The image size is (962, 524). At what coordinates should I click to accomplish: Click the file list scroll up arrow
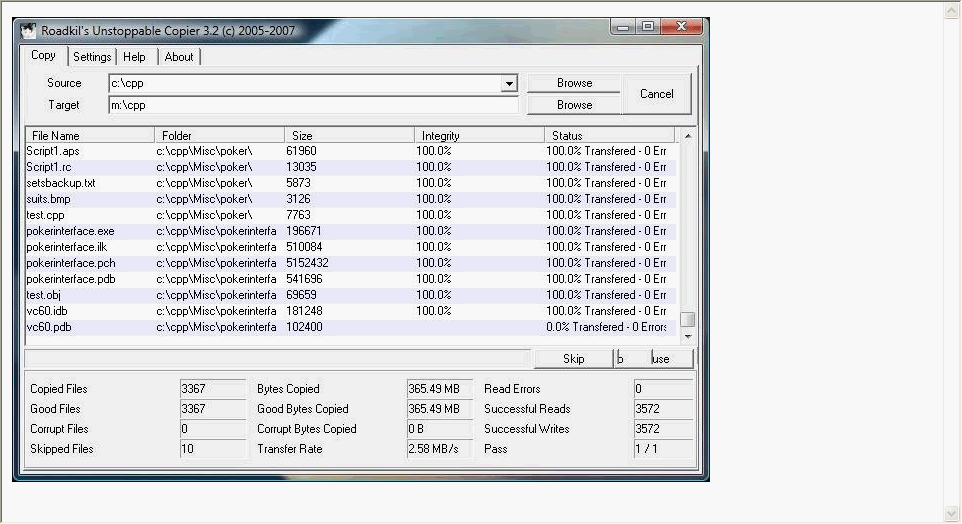coord(688,136)
